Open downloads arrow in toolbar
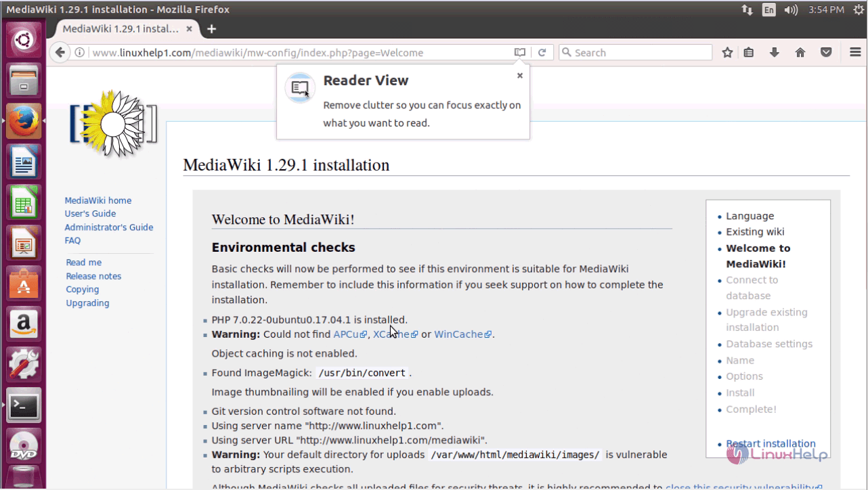This screenshot has height=490, width=868. point(775,52)
